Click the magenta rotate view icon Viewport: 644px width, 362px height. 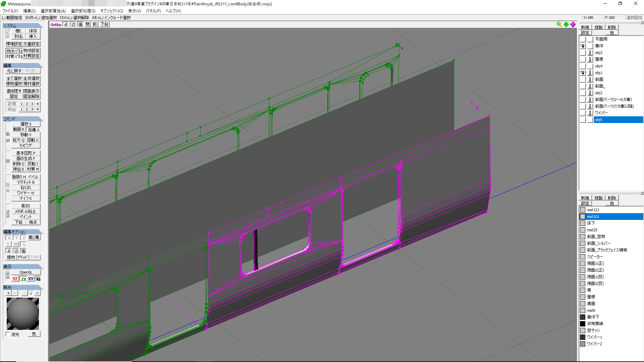coord(573,24)
